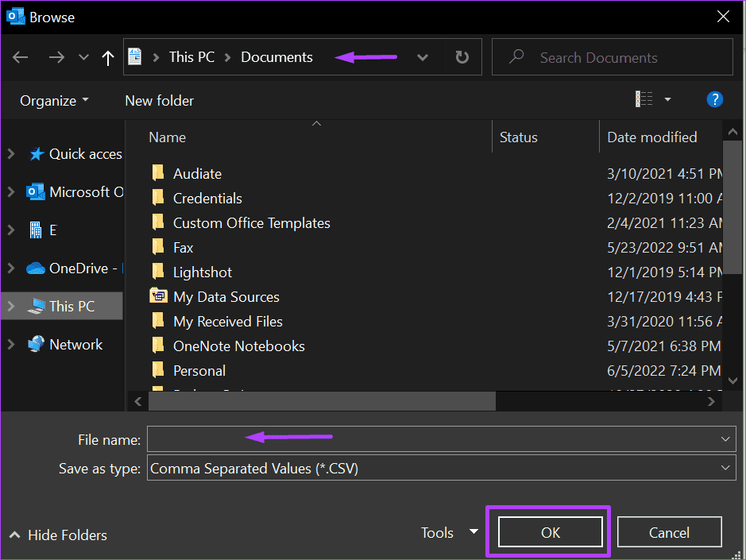The width and height of the screenshot is (746, 560).
Task: Collapse the pane with Hide Folders
Action: click(58, 535)
